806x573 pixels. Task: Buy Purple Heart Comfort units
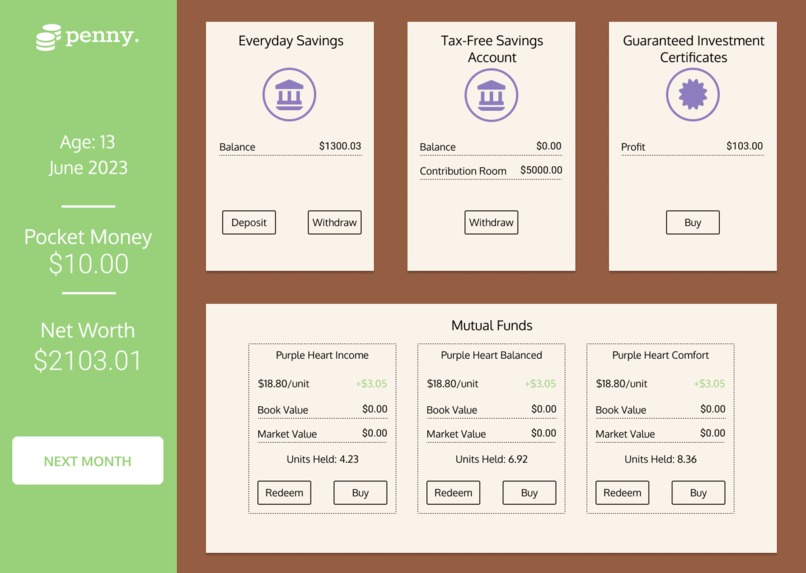[x=699, y=493]
